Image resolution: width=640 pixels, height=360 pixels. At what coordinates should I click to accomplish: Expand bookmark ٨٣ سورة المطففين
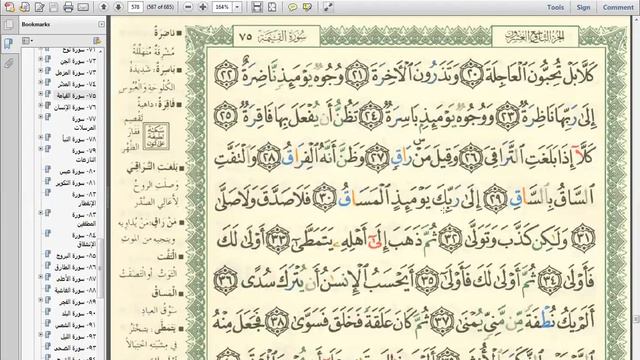click(40, 213)
